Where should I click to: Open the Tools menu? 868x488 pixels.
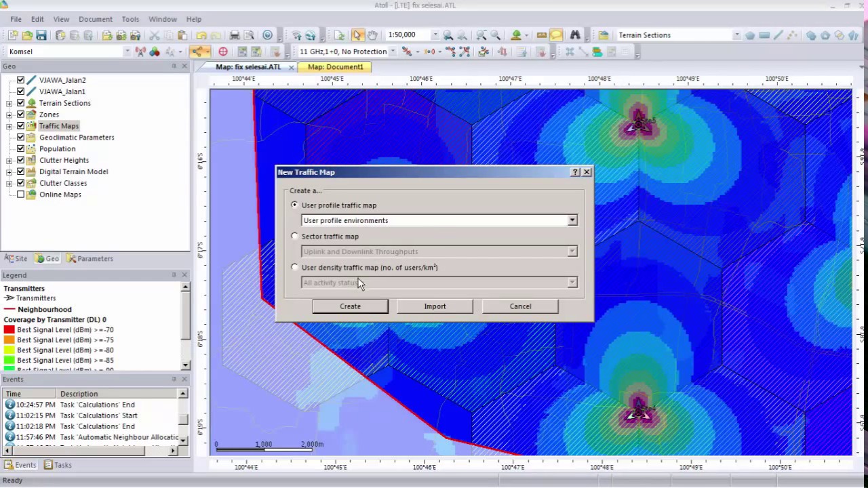130,19
